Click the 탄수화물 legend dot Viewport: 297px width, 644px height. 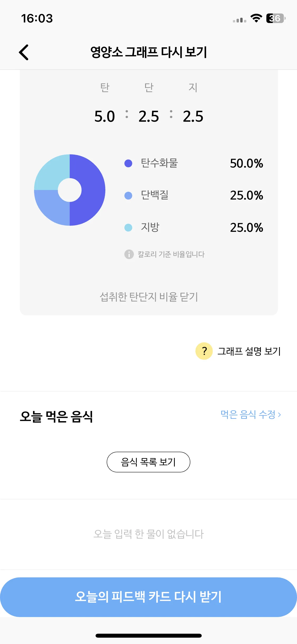(x=128, y=163)
